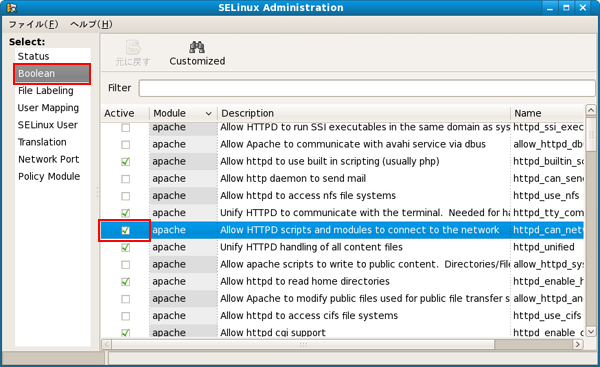Viewport: 600px width, 367px height.
Task: Open the ヘルプ(H) menu
Action: (x=91, y=24)
